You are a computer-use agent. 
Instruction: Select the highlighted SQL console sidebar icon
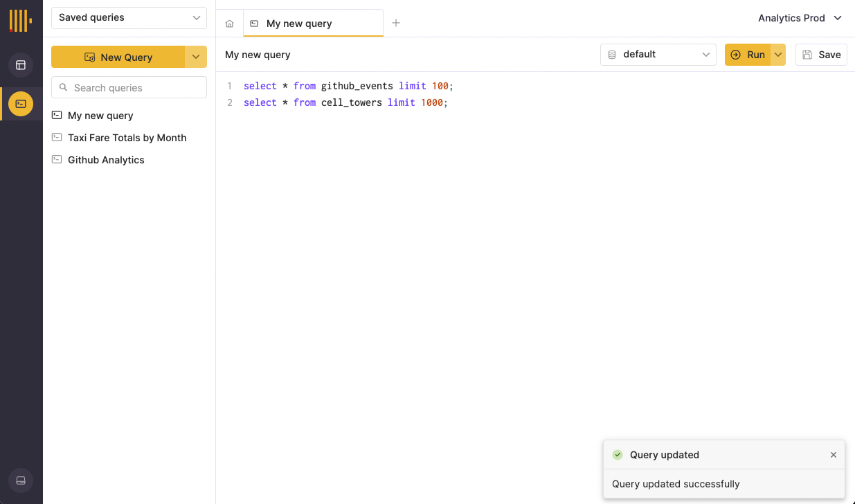click(x=20, y=104)
